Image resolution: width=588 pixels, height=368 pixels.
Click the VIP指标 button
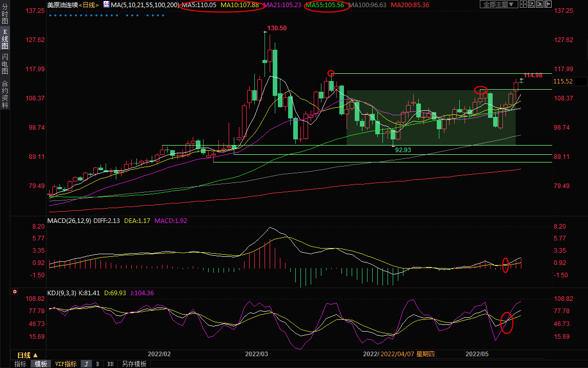(66, 364)
